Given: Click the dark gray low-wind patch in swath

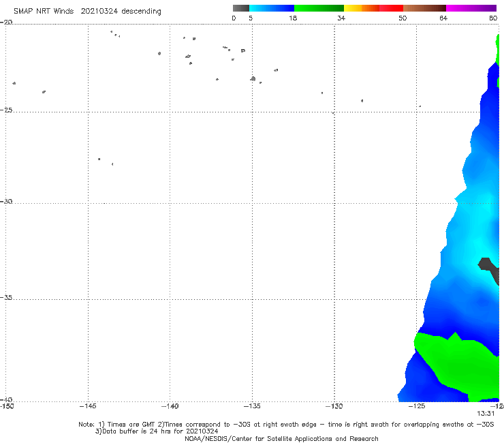Looking at the screenshot, I should tap(489, 267).
